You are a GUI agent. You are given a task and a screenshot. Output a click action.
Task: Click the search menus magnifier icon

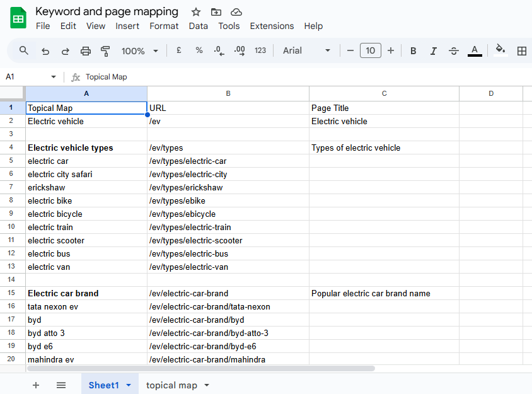click(x=24, y=50)
